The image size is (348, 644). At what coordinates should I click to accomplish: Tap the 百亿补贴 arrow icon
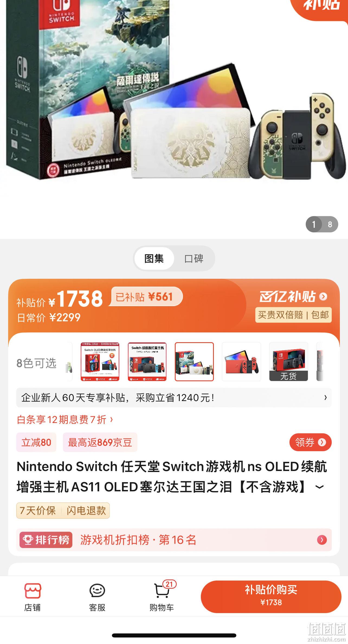pos(323,296)
